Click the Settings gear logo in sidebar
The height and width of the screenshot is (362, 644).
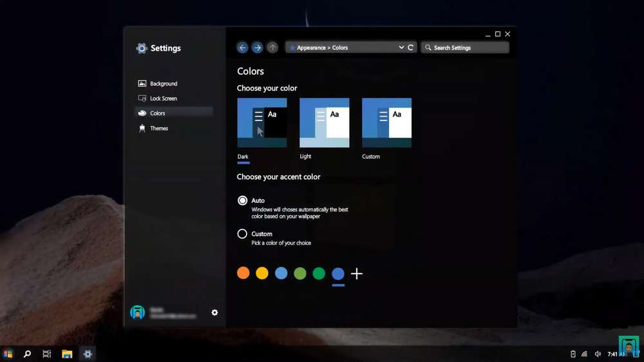(x=141, y=48)
